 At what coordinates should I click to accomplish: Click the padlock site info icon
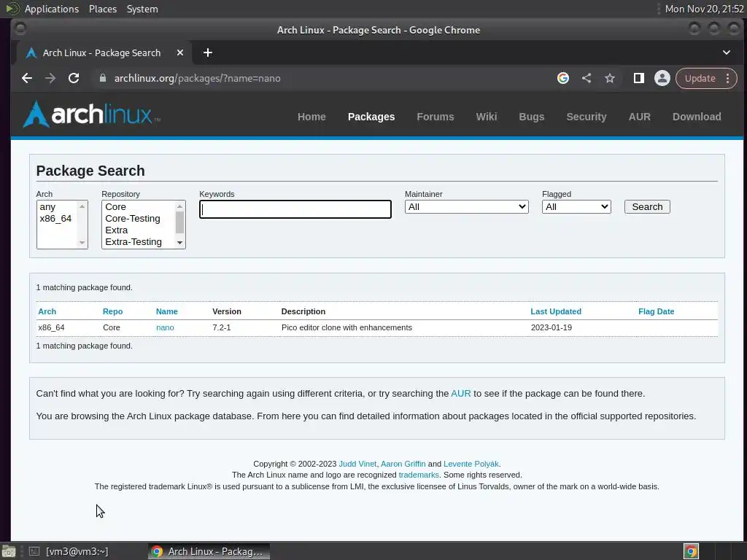click(x=102, y=78)
